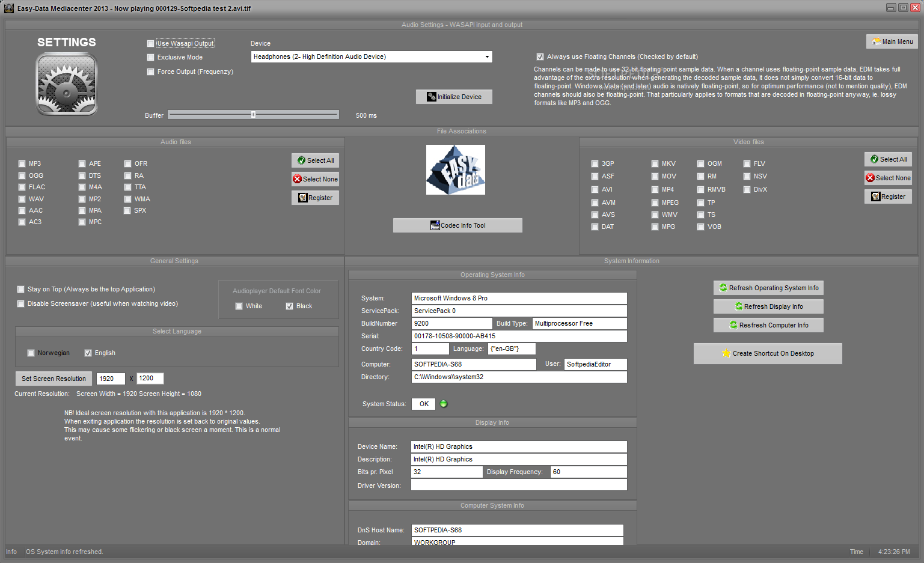This screenshot has width=924, height=563.
Task: Toggle Black audioplayer font color
Action: tap(289, 306)
